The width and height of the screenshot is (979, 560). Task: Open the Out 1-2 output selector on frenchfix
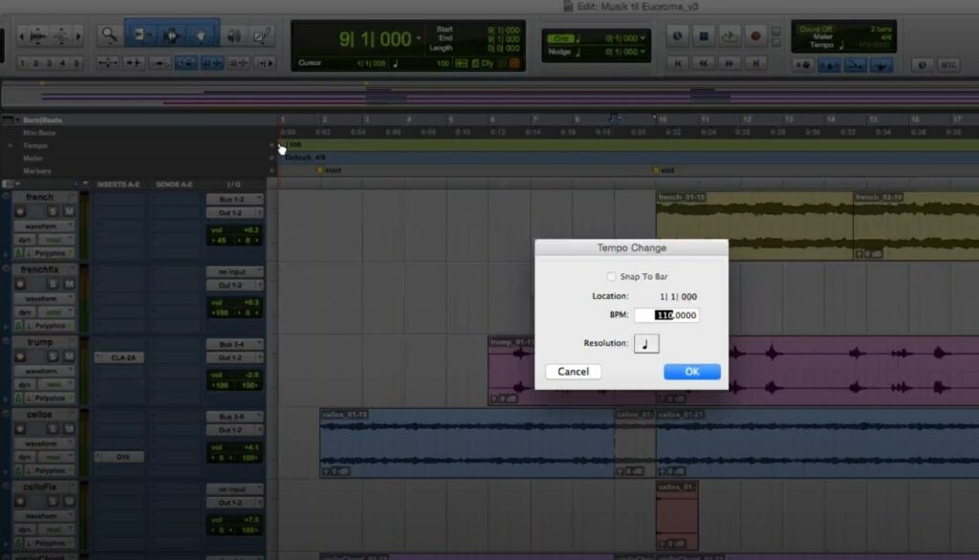233,286
